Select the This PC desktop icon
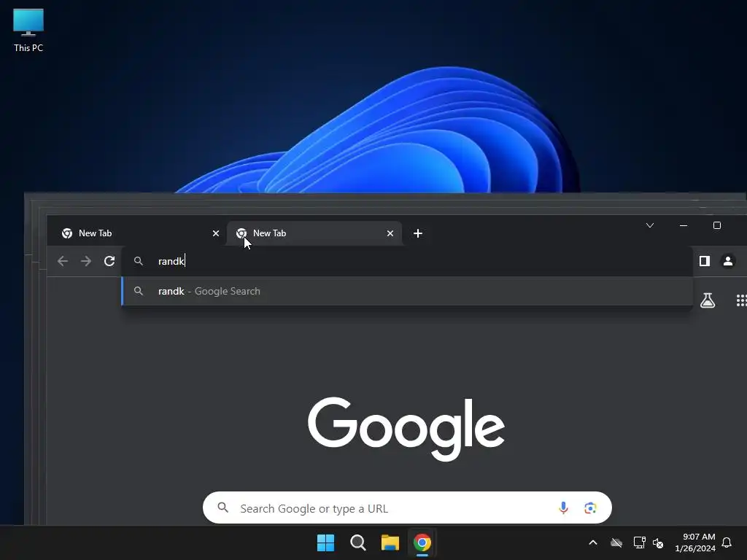 click(x=28, y=31)
